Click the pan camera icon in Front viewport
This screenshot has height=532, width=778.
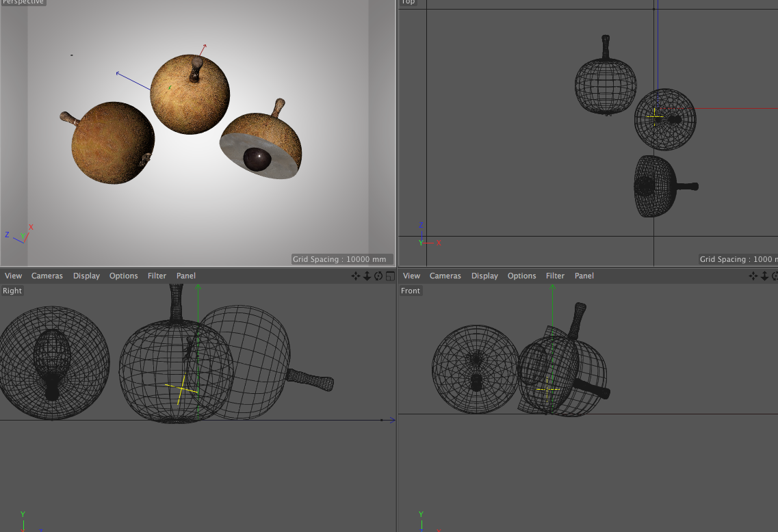tap(753, 276)
